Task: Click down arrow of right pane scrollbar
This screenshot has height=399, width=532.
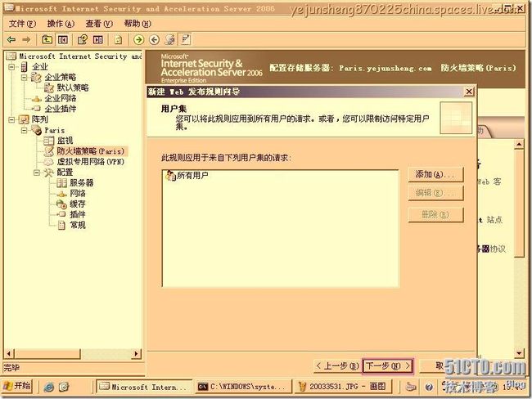Action: click(x=519, y=353)
